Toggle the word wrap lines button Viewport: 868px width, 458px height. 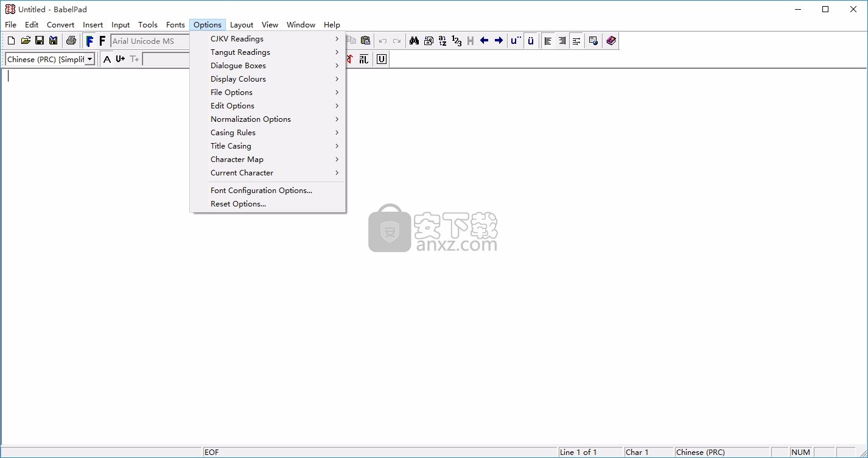click(x=576, y=41)
